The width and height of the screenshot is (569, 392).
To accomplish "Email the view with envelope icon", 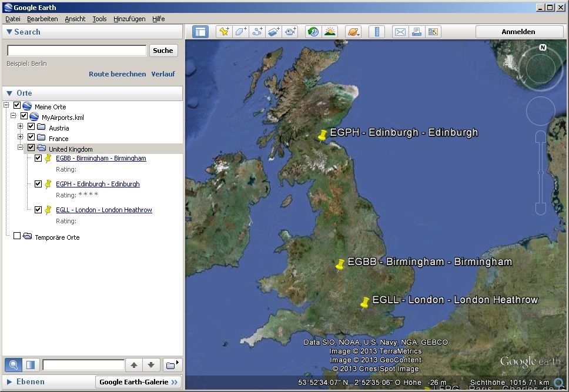I will click(x=400, y=32).
